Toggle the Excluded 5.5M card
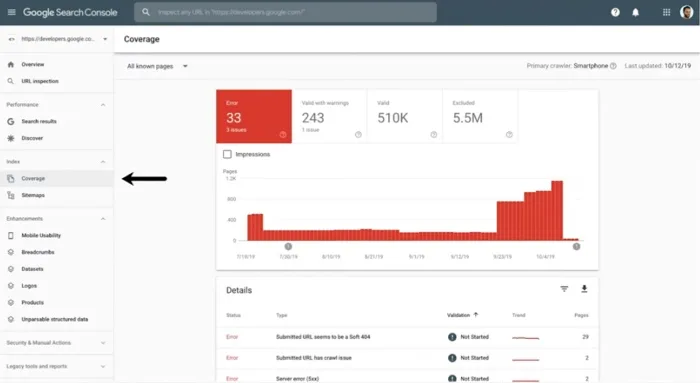 [480, 117]
